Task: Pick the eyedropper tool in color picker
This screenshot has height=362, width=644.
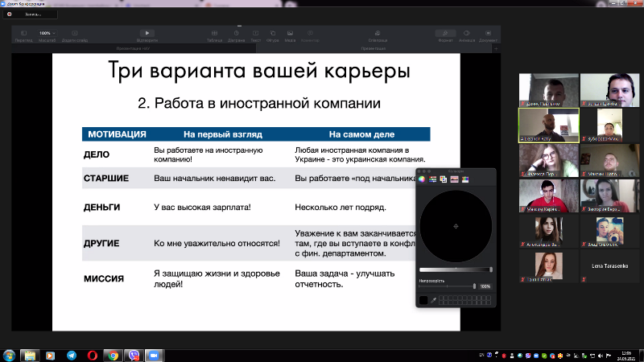Action: (433, 300)
